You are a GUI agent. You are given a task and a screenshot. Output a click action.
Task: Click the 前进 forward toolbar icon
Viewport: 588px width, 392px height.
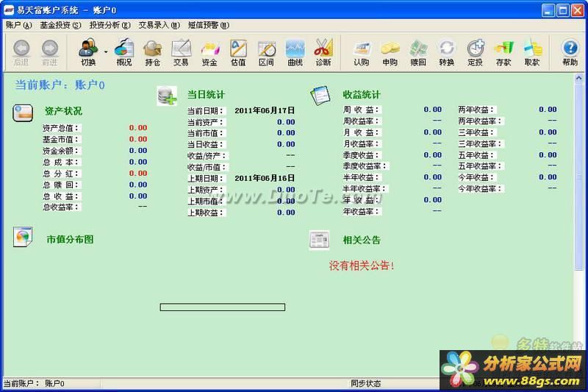[50, 52]
